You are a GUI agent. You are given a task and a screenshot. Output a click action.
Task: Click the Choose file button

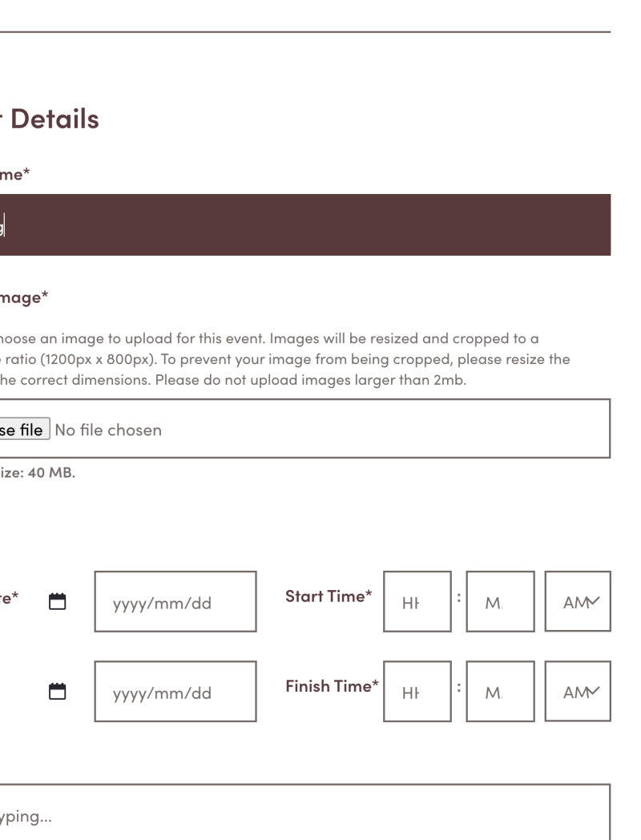tap(25, 429)
